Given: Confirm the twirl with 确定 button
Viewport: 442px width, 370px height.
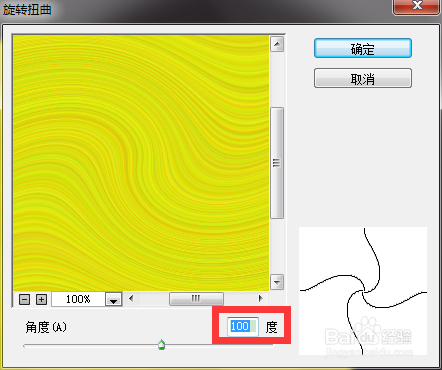Looking at the screenshot, I should point(363,48).
